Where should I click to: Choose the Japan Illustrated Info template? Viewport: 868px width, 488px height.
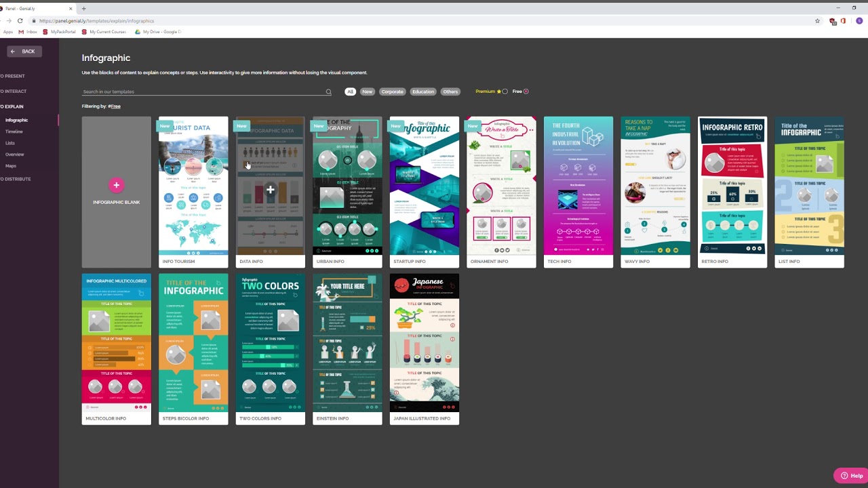coord(425,349)
